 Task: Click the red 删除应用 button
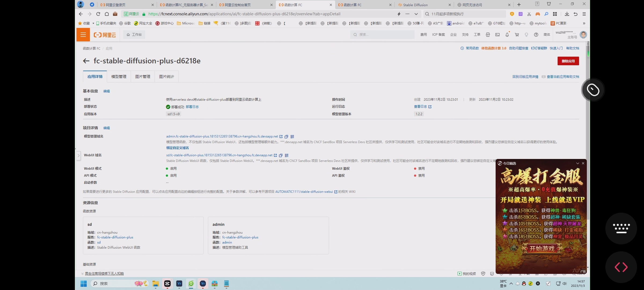click(x=568, y=61)
